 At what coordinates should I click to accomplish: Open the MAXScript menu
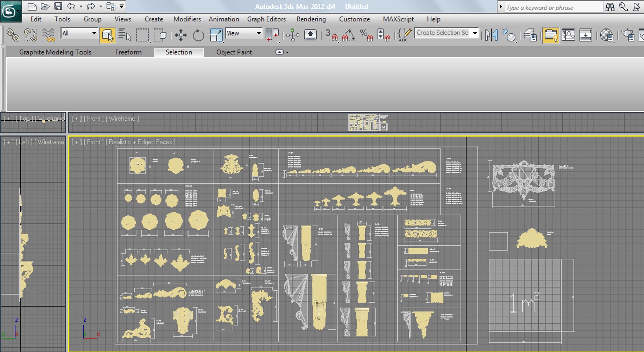[398, 19]
